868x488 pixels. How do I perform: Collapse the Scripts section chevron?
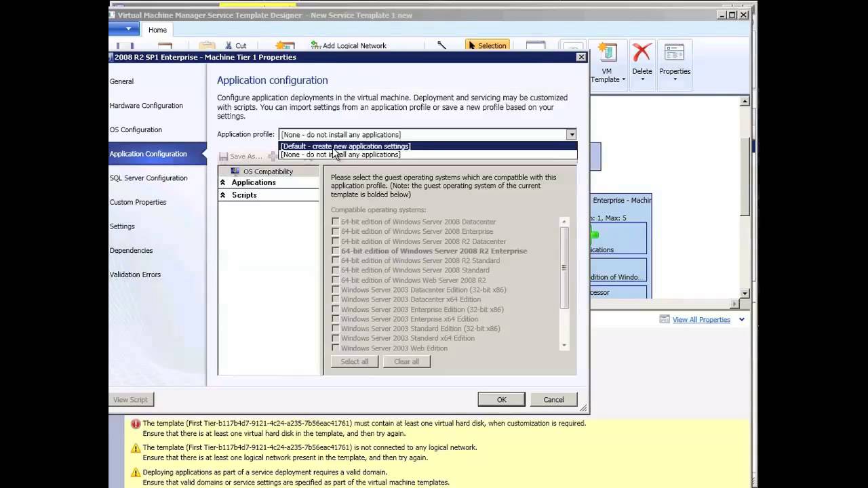[x=222, y=195]
